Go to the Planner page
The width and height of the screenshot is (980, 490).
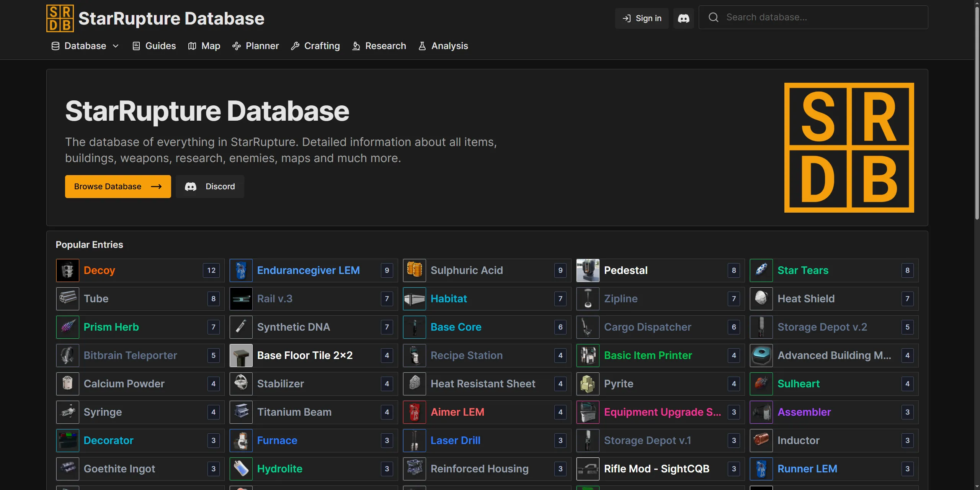255,46
